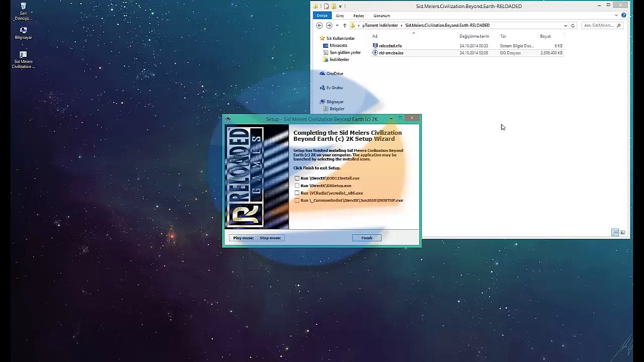The width and height of the screenshot is (644, 362).
Task: Expand the address bar history dropdown
Action: point(566,25)
